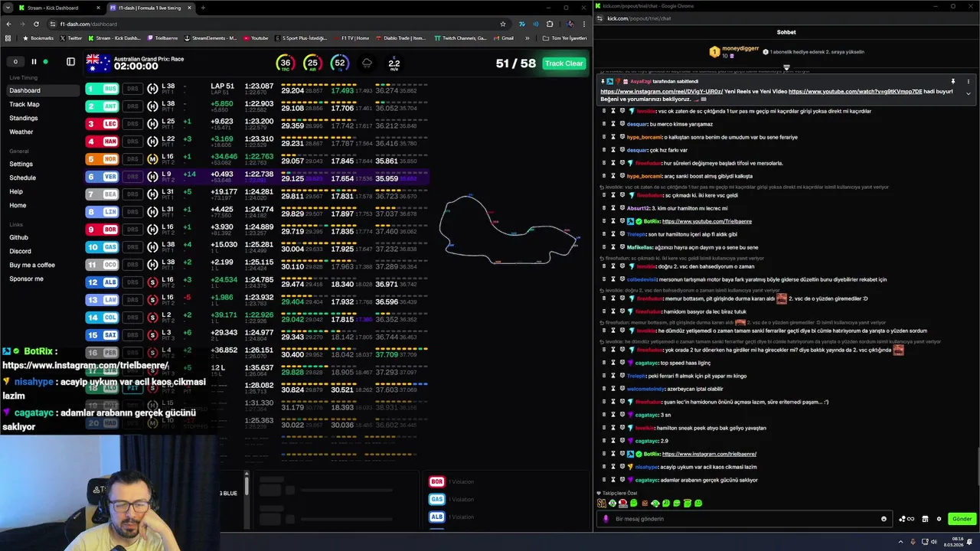This screenshot has height=551, width=980.
Task: Select the VER driver row tag
Action: click(x=102, y=177)
